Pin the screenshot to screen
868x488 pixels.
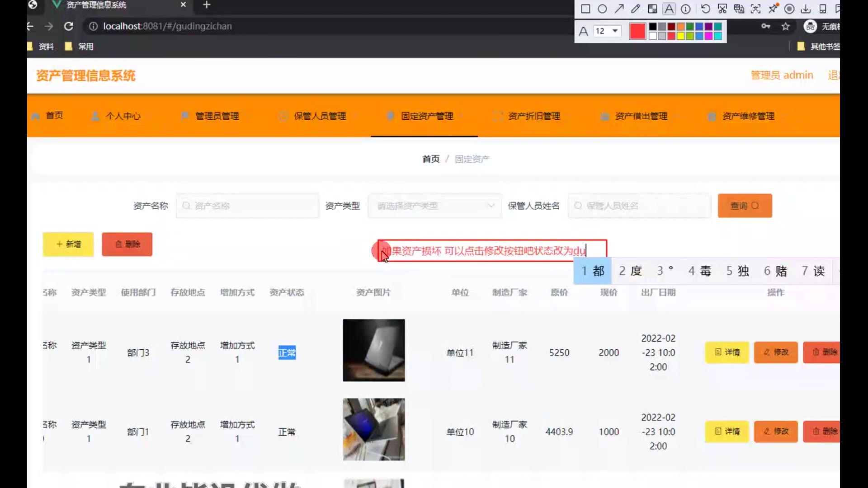click(x=773, y=9)
